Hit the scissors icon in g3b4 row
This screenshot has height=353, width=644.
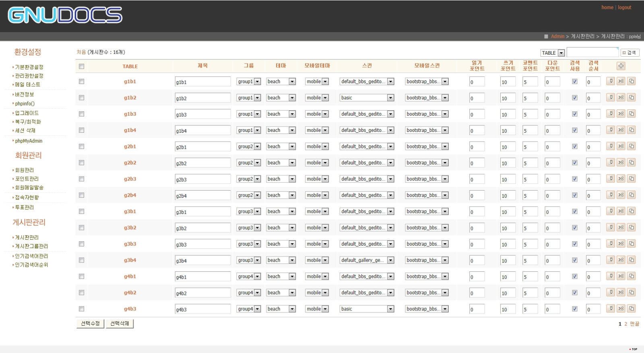click(621, 260)
